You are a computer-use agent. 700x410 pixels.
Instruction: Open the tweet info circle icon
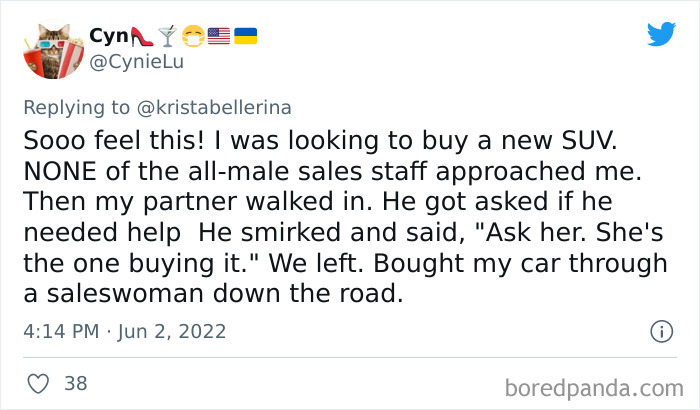[660, 330]
